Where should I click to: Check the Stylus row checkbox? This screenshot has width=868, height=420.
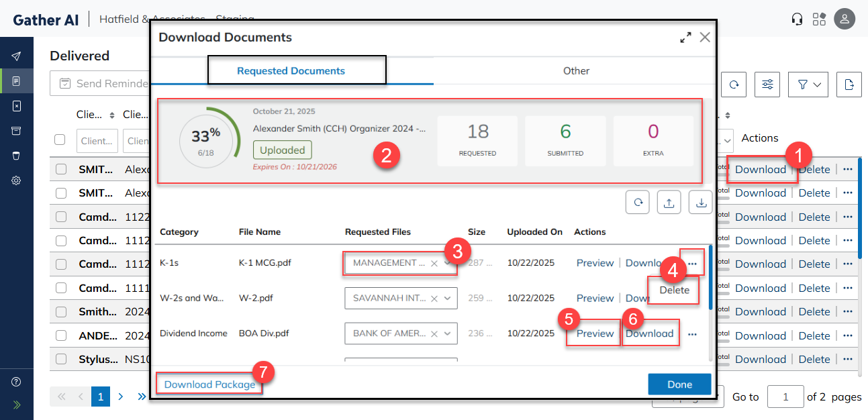pos(61,359)
